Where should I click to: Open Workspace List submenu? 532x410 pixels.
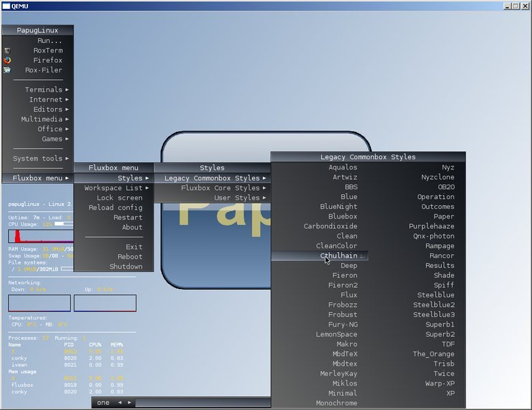(x=113, y=188)
